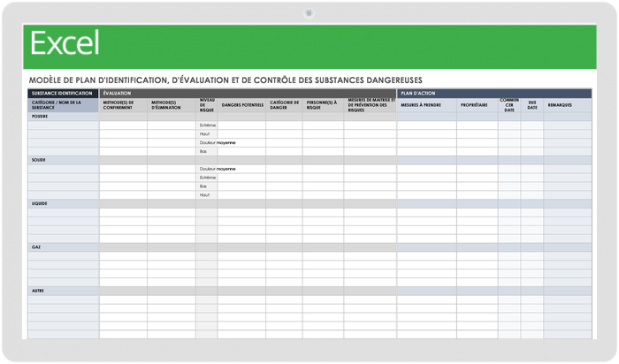Image resolution: width=619 pixels, height=364 pixels.
Task: Click 'Méthode(s) d'élimination' column header
Action: 172,105
